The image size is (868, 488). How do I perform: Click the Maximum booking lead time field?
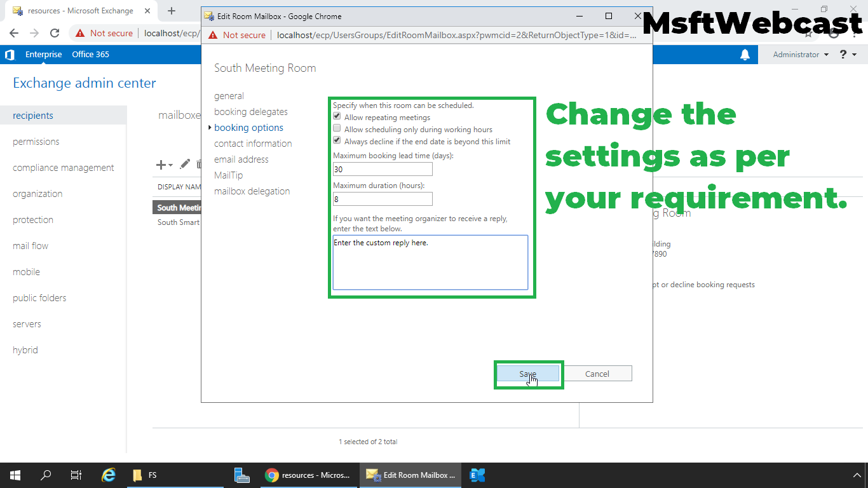tap(383, 169)
